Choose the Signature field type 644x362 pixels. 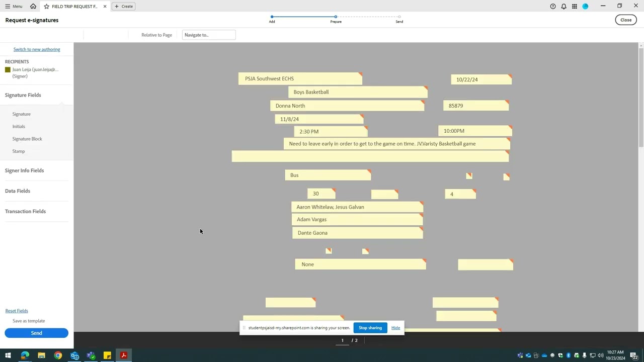pyautogui.click(x=22, y=114)
